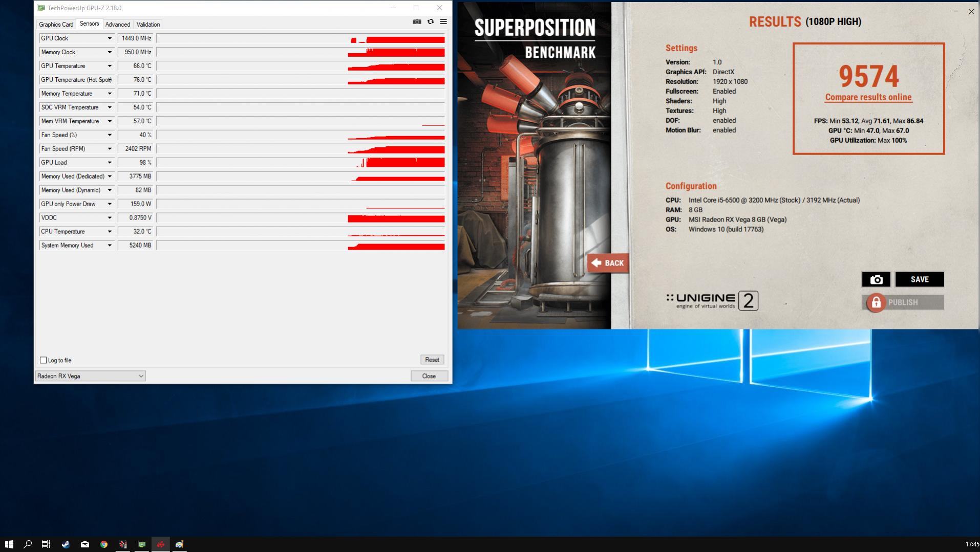This screenshot has height=552, width=980.
Task: Open Steam from the taskbar
Action: 66,544
